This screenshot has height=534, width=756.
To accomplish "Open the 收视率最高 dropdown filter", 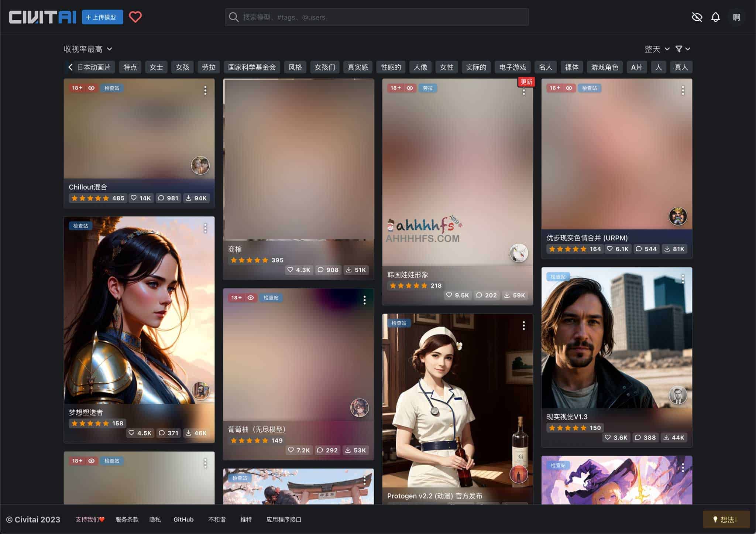I will 87,48.
